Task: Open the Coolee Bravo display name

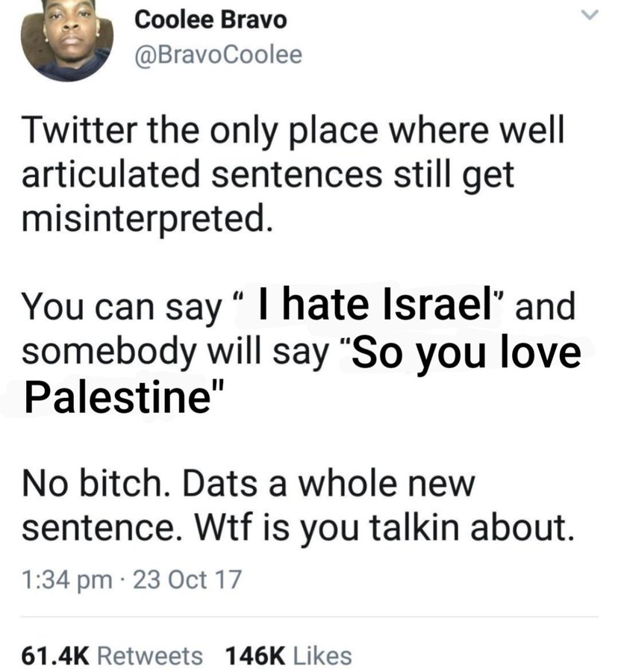Action: (210, 20)
